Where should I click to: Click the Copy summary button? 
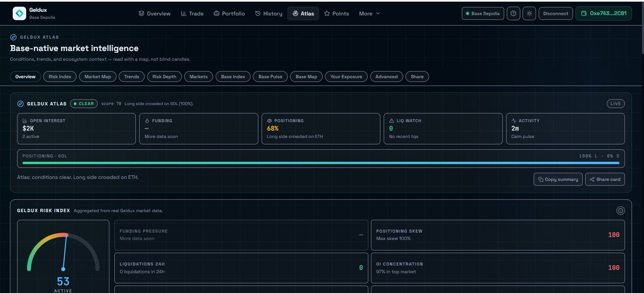(x=558, y=179)
